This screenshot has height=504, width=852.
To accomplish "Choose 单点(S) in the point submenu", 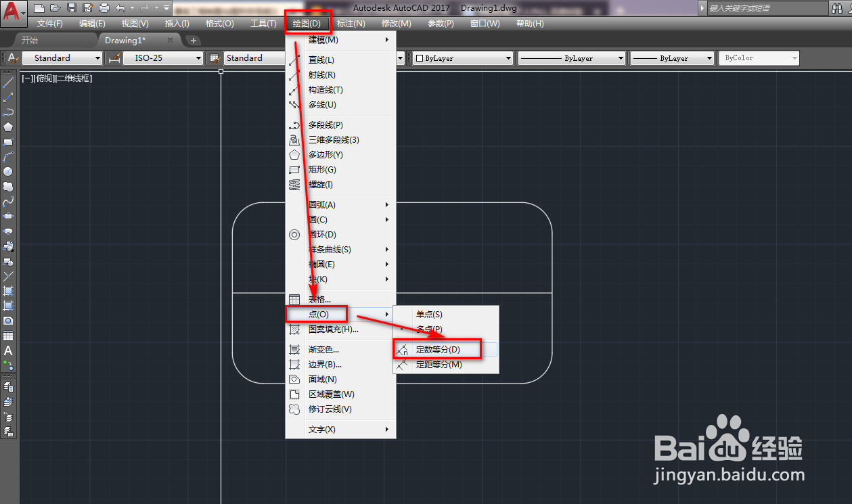I will pos(446,315).
